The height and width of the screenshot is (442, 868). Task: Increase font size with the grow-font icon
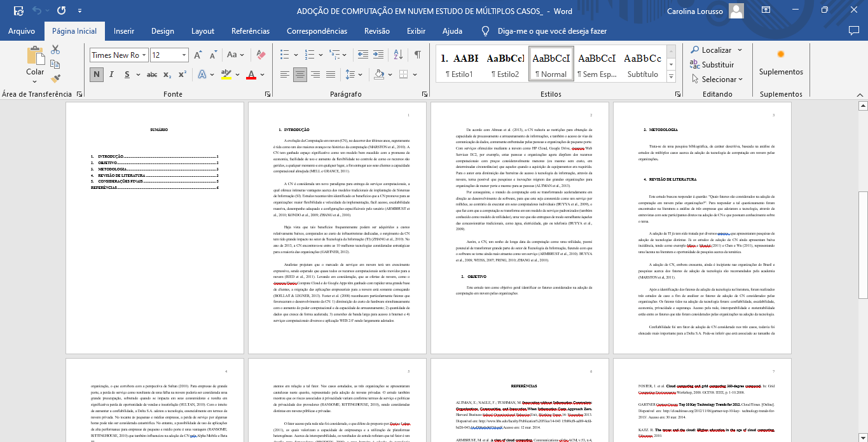[x=198, y=55]
